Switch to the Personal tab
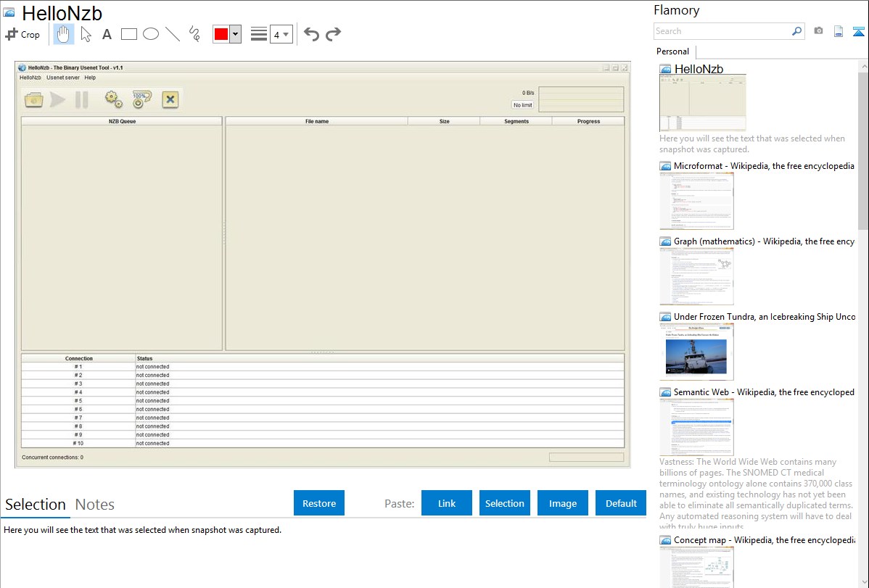869x588 pixels. pyautogui.click(x=673, y=51)
